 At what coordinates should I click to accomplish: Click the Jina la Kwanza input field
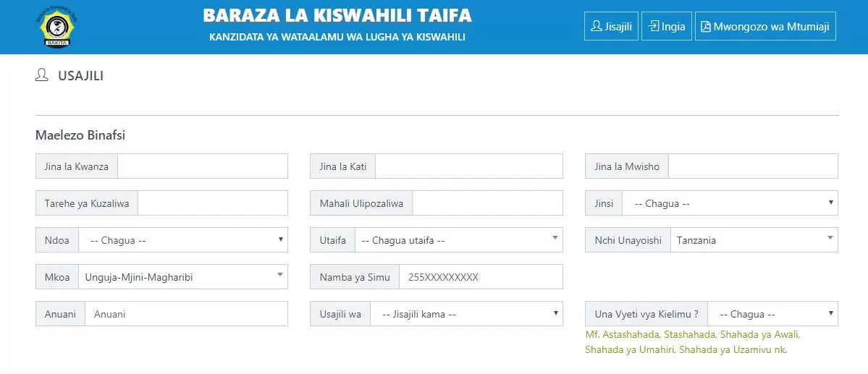point(203,166)
